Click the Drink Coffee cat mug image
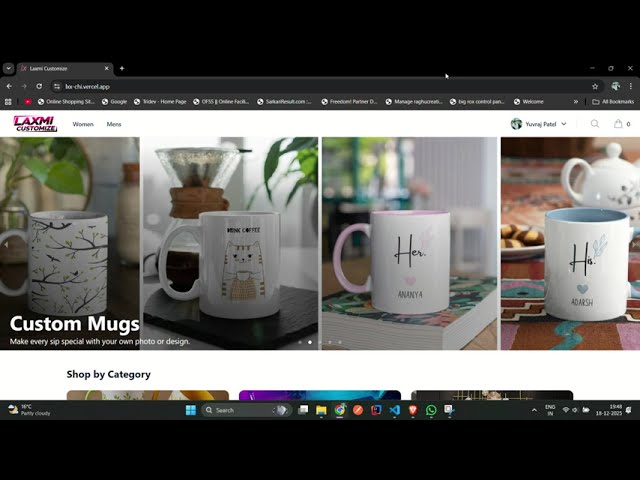Image resolution: width=640 pixels, height=480 pixels. [229, 243]
